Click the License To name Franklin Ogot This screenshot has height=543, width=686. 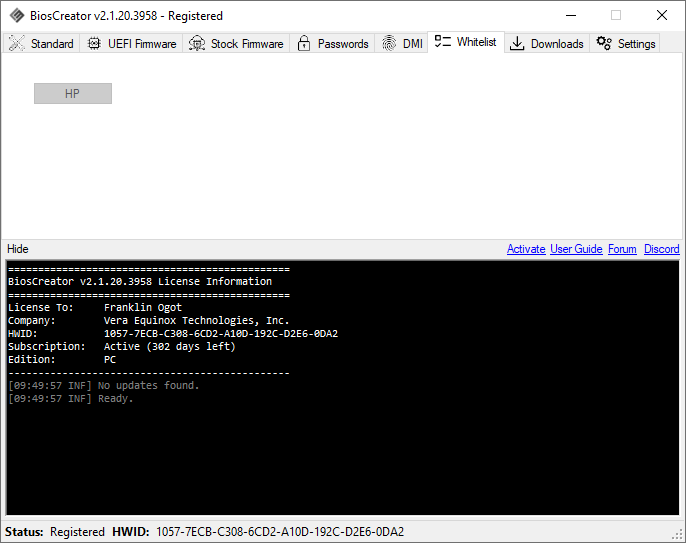(143, 307)
